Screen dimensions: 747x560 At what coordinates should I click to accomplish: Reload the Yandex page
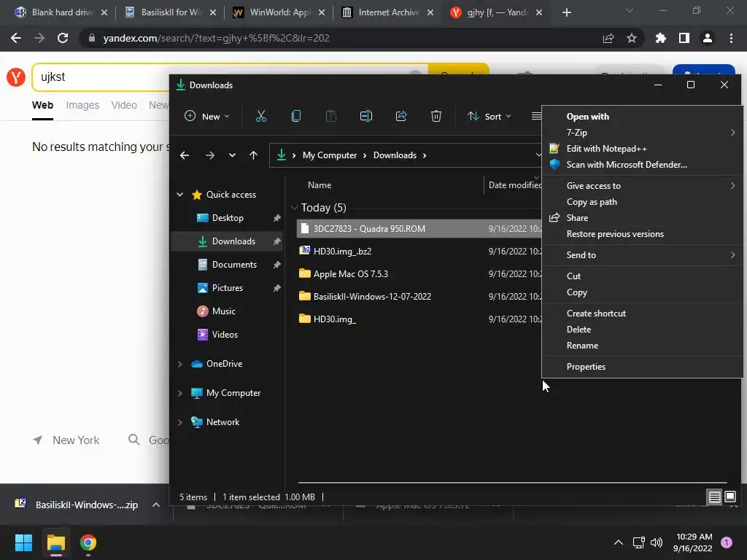point(63,38)
